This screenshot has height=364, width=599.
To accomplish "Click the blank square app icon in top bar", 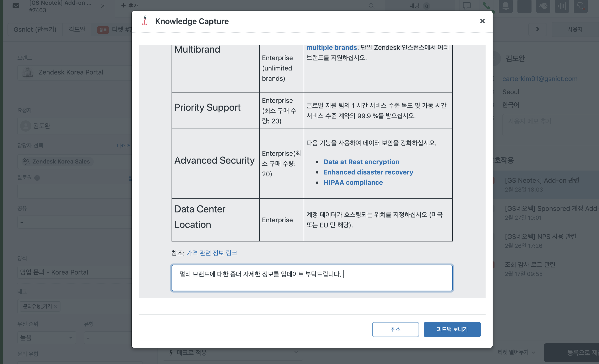I will coord(524,6).
